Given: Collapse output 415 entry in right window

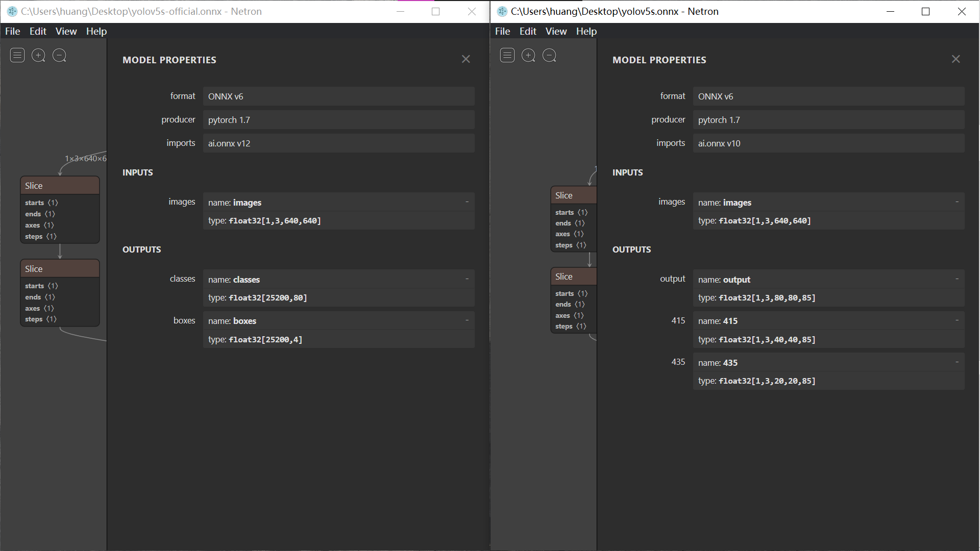Looking at the screenshot, I should (957, 320).
